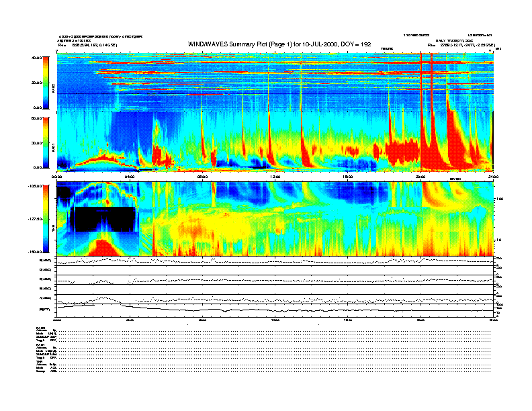Click the RAD2 color scale bar
532x411 pixels.
click(x=46, y=83)
